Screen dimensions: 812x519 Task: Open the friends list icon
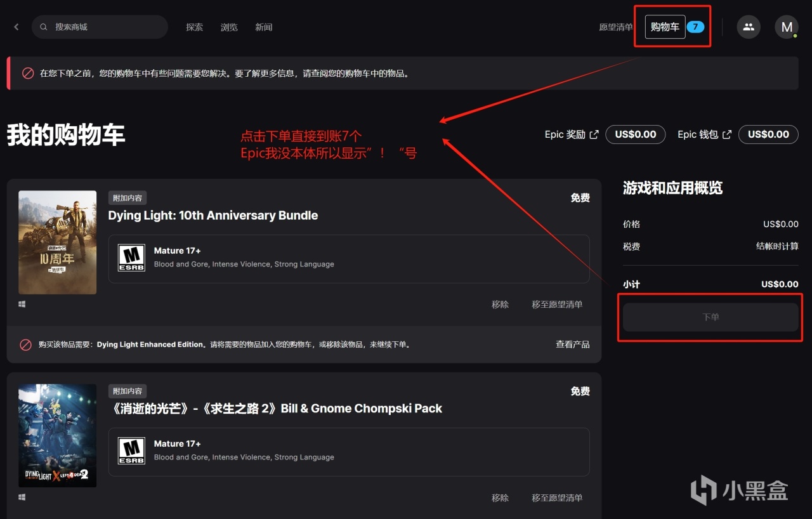click(749, 27)
